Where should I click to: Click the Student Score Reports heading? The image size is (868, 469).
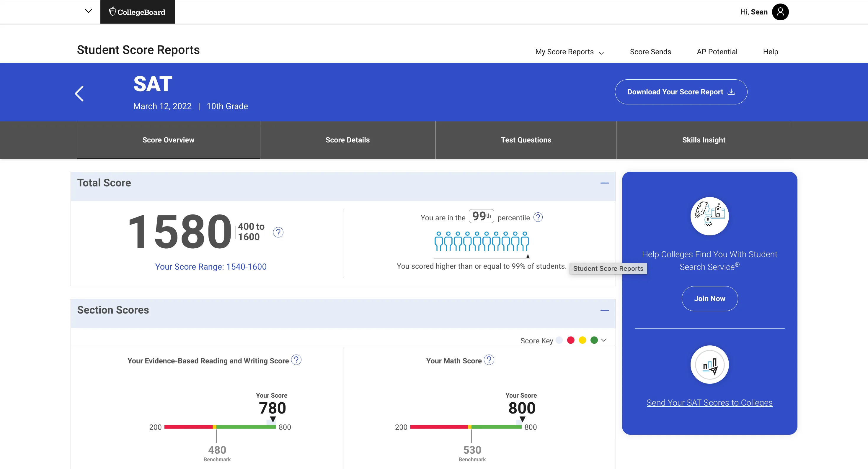pyautogui.click(x=138, y=50)
